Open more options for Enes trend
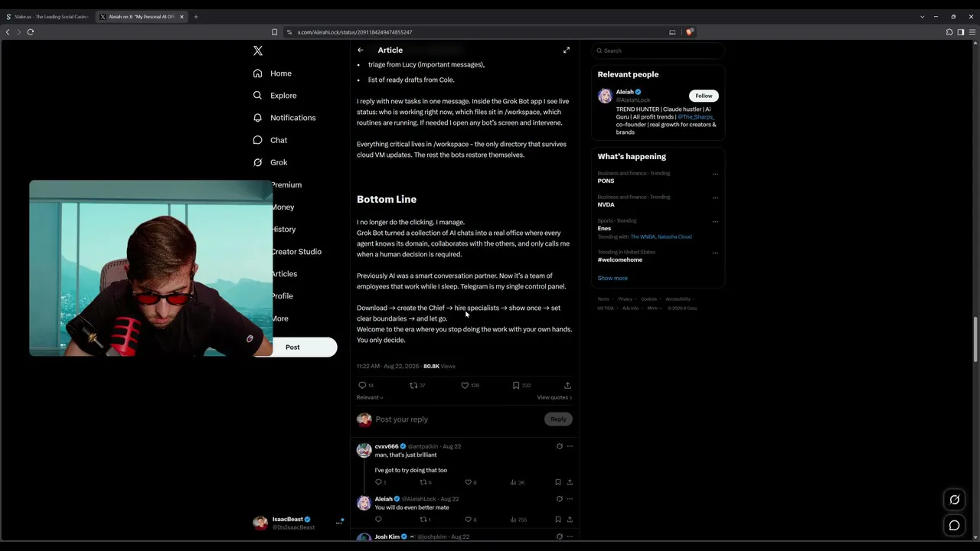The width and height of the screenshot is (980, 551). click(x=715, y=222)
